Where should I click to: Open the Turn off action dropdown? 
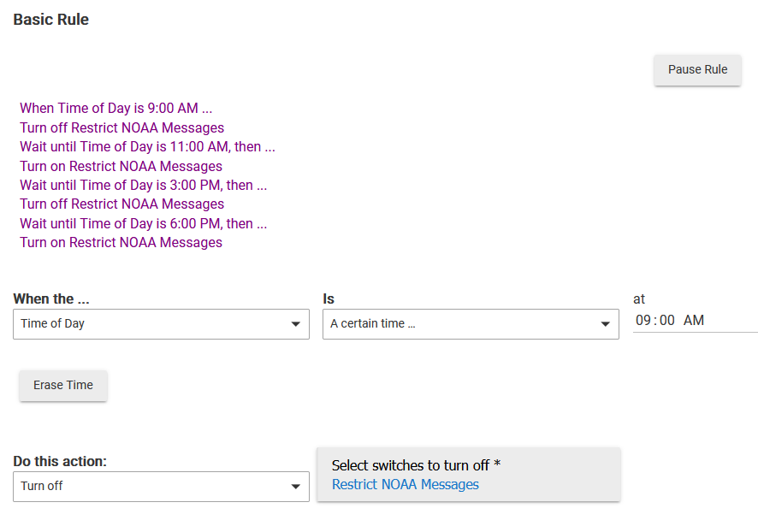[161, 487]
